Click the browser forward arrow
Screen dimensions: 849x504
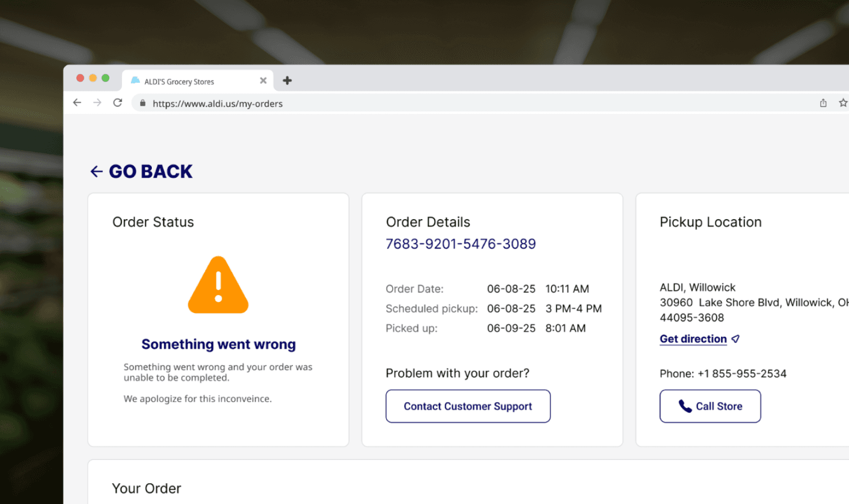click(x=97, y=103)
